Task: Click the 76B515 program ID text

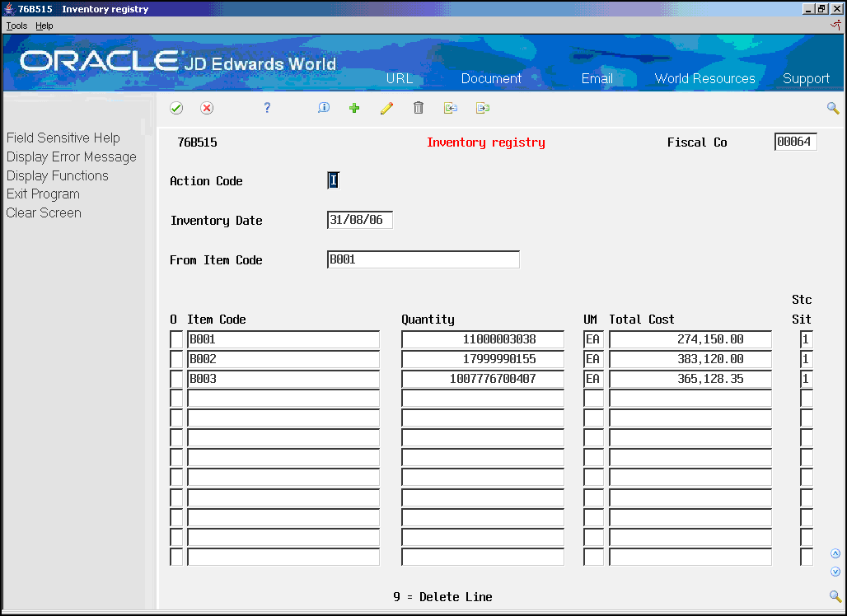Action: 197,142
